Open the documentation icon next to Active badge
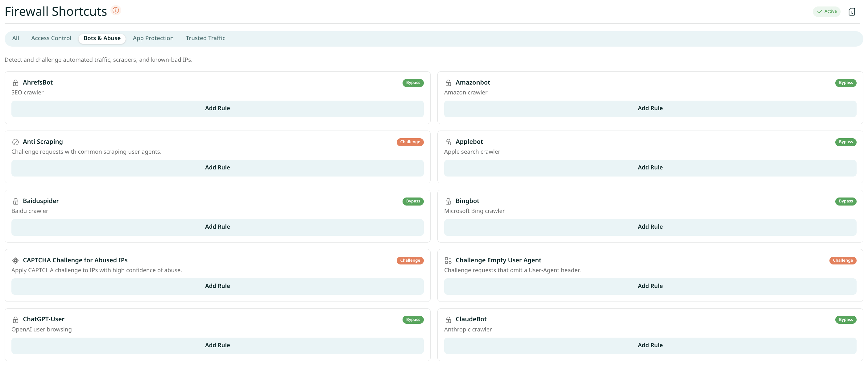 (x=851, y=12)
